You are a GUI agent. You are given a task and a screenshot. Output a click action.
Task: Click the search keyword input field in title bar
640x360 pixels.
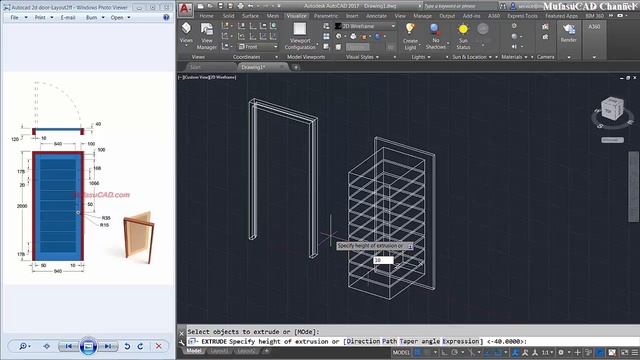(460, 6)
